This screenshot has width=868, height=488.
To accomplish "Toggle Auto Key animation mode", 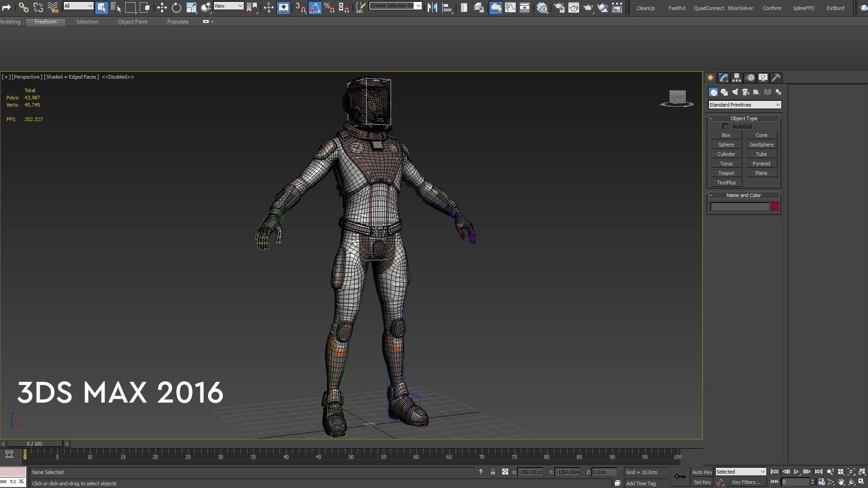I will pos(702,472).
